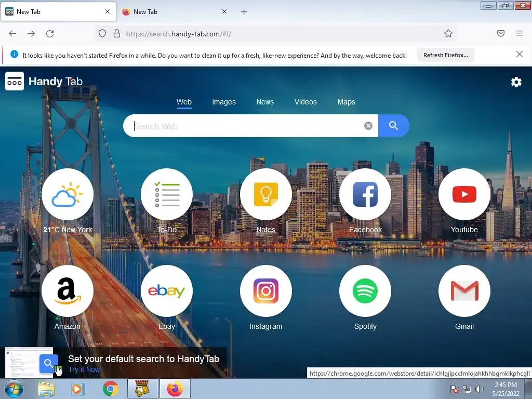Go forward to the next page
This screenshot has width=532, height=399.
[x=31, y=34]
